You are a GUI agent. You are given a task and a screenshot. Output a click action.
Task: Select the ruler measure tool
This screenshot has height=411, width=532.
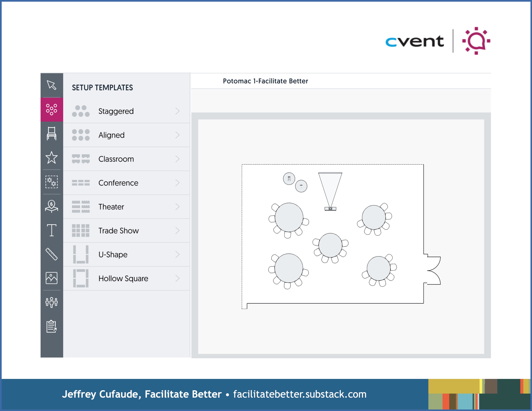[x=51, y=254]
